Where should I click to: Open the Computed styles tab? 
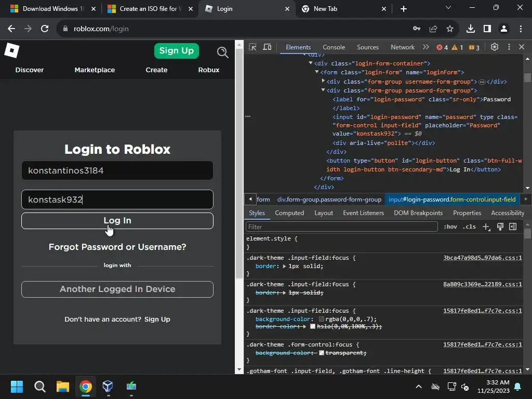[x=289, y=213]
